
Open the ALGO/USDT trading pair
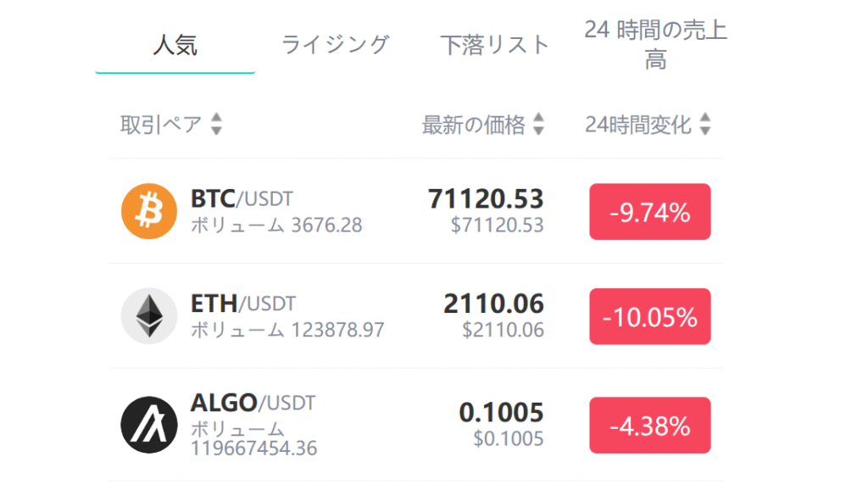pyautogui.click(x=253, y=403)
